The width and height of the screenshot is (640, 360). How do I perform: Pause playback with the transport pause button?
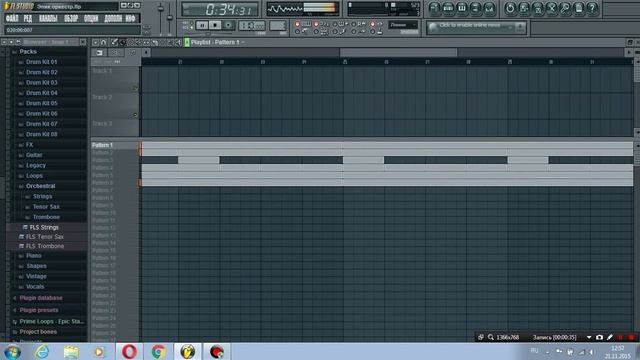click(202, 25)
